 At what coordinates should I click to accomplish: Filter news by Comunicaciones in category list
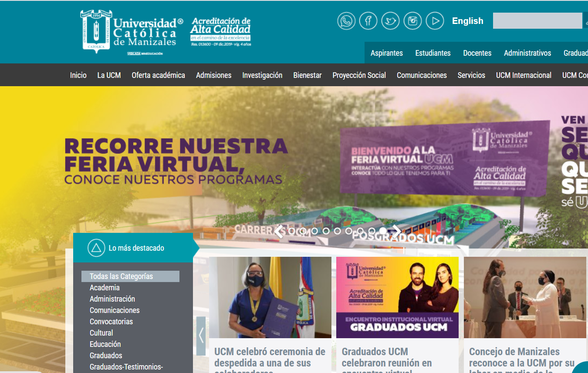(x=115, y=310)
